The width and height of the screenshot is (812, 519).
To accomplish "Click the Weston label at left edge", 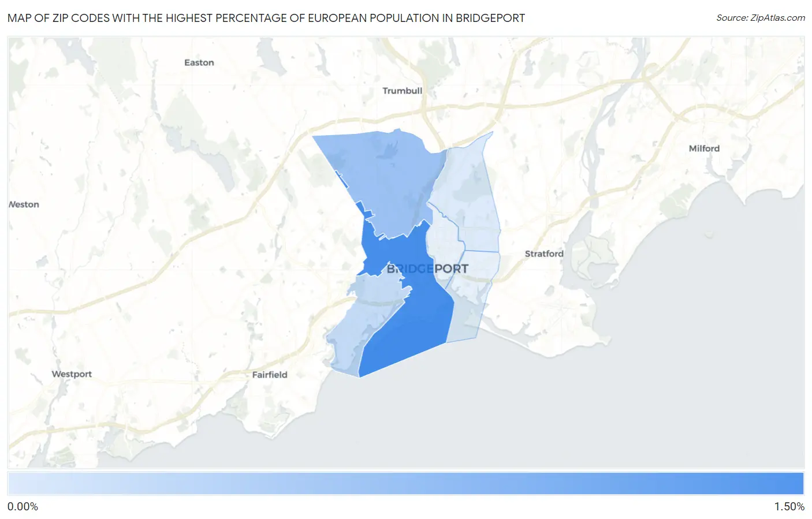I will (x=24, y=204).
